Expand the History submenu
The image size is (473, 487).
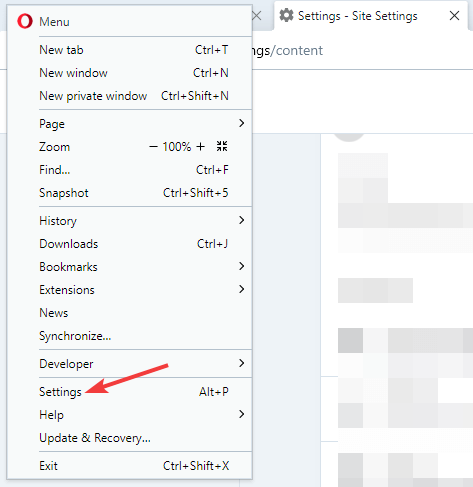129,221
